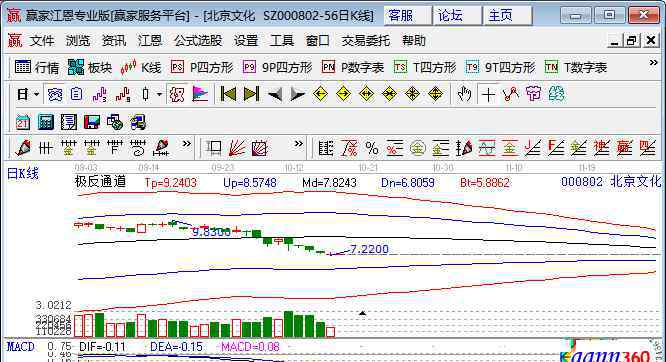
Task: Click the Md=7.8243 channel value
Action: [329, 183]
